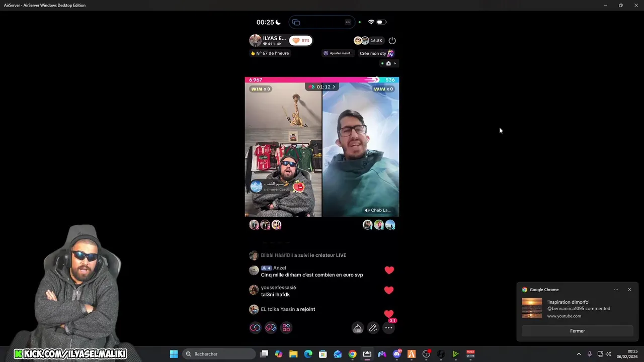Open the Windows Start menu
The height and width of the screenshot is (362, 644).
point(174,354)
